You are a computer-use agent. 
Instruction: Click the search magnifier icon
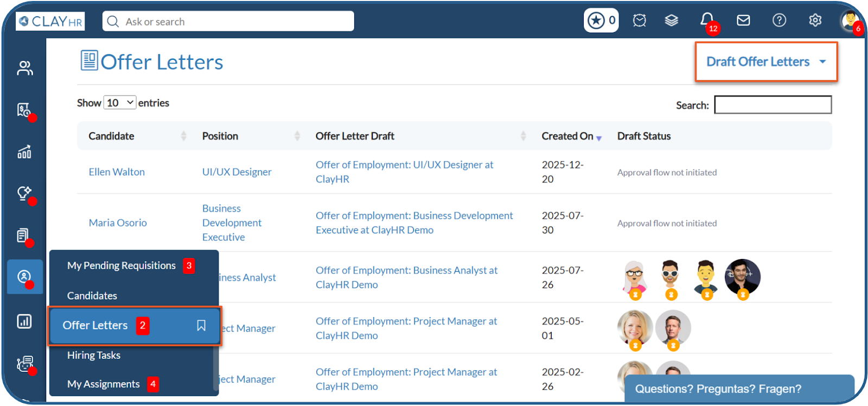(x=113, y=21)
